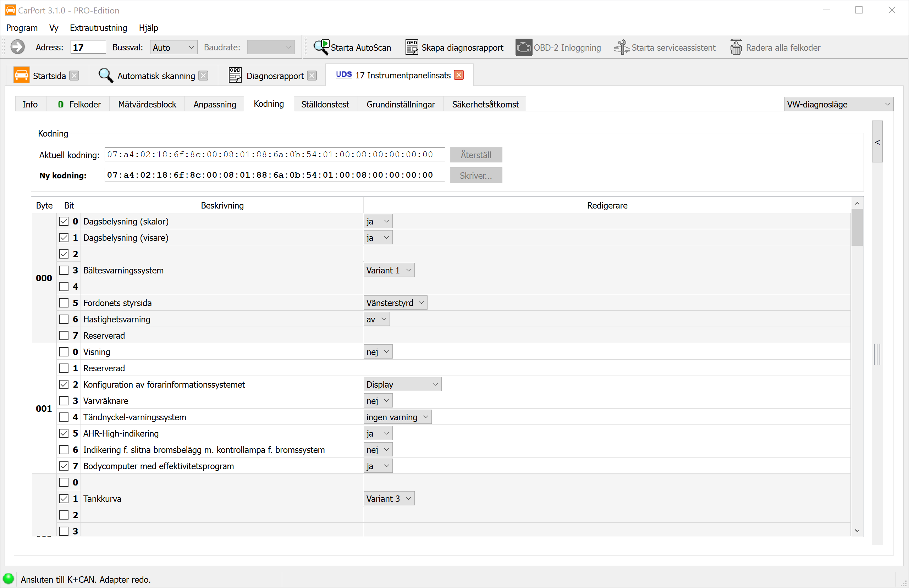This screenshot has height=588, width=909.
Task: Close the 17 Instrumentpanelinsats tab
Action: tap(459, 75)
